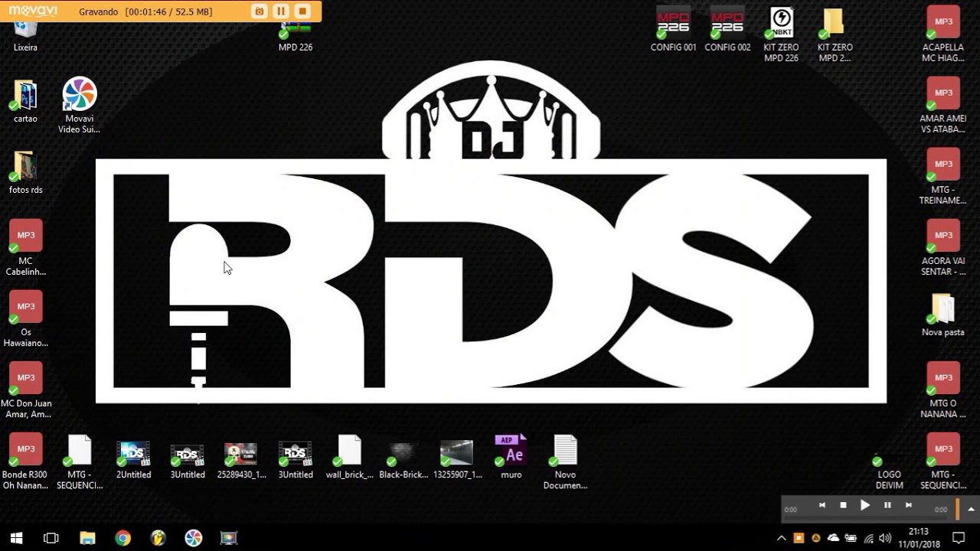Open the Windows Start menu
The height and width of the screenshot is (551, 980).
click(x=16, y=538)
